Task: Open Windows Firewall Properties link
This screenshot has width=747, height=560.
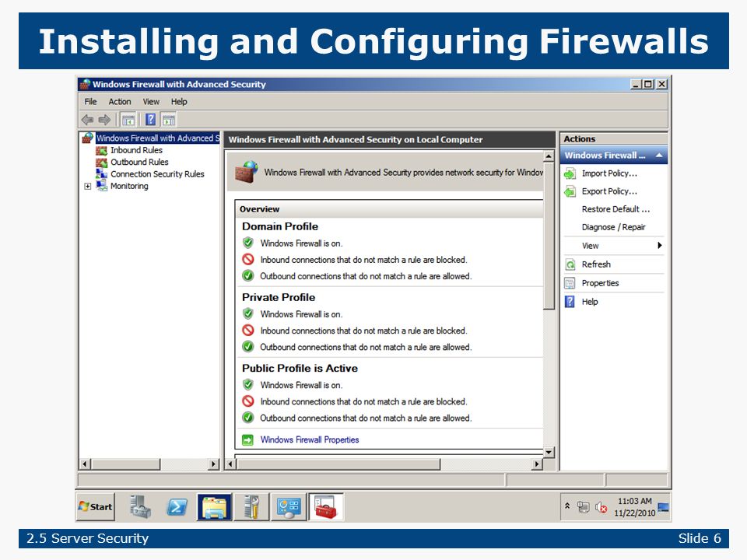Action: coord(310,439)
